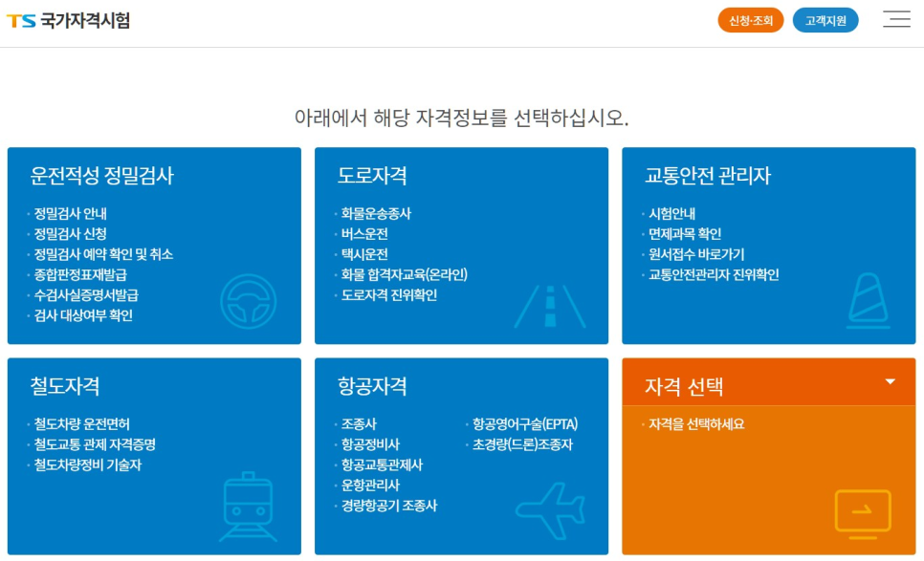Open 항공정비사 link
This screenshot has height=561, width=924.
pyautogui.click(x=370, y=444)
